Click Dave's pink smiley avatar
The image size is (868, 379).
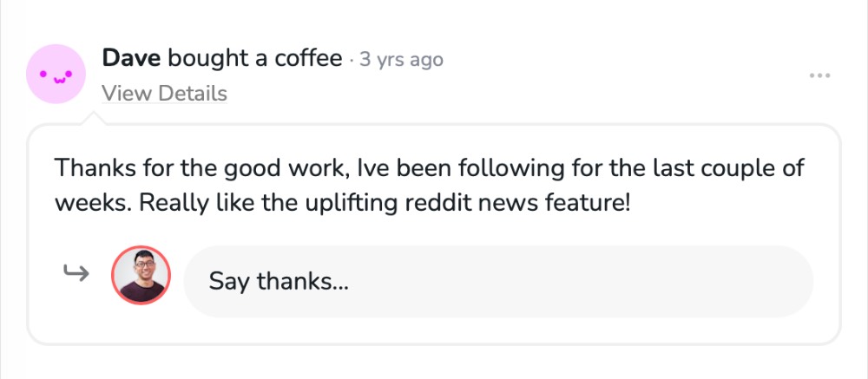pos(56,75)
